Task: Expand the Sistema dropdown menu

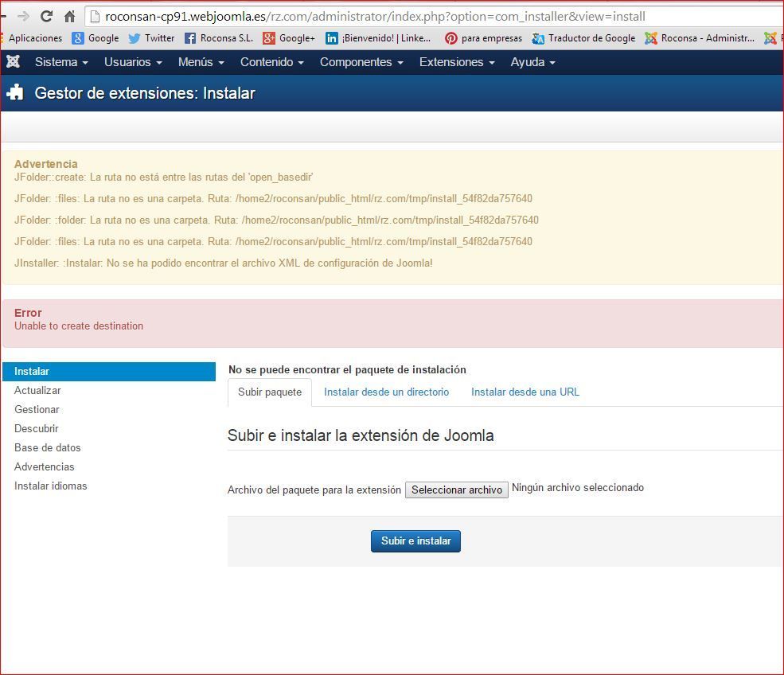Action: 61,62
